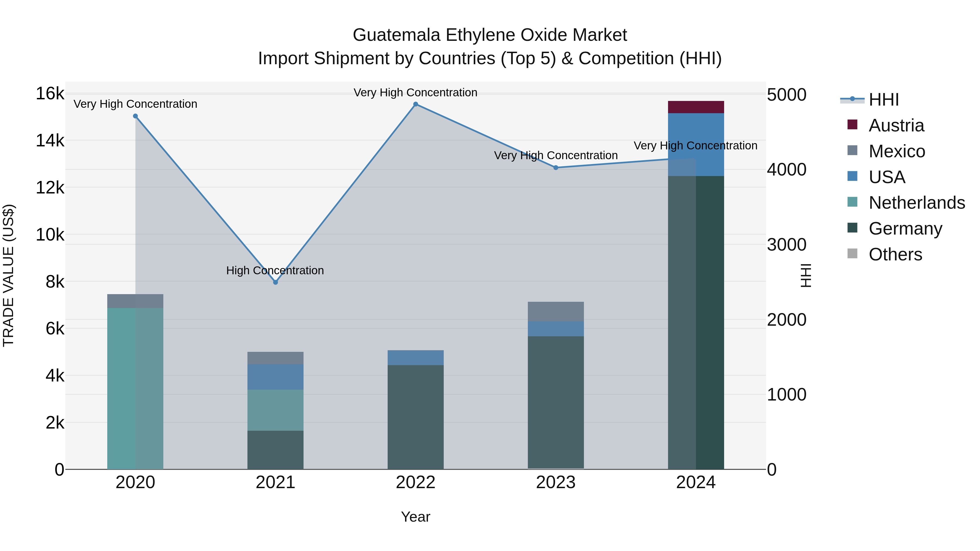Toggle the HHI legend entry
The image size is (980, 551).
click(x=870, y=100)
